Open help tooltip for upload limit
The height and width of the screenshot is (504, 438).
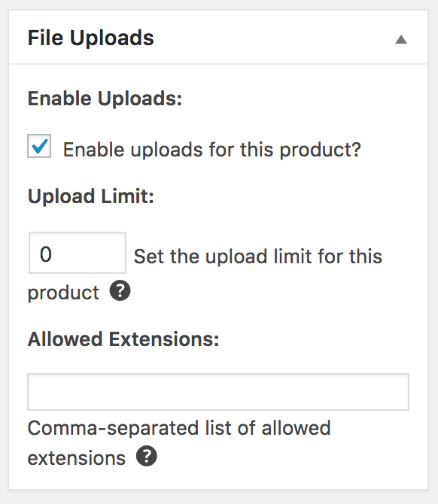tap(120, 290)
